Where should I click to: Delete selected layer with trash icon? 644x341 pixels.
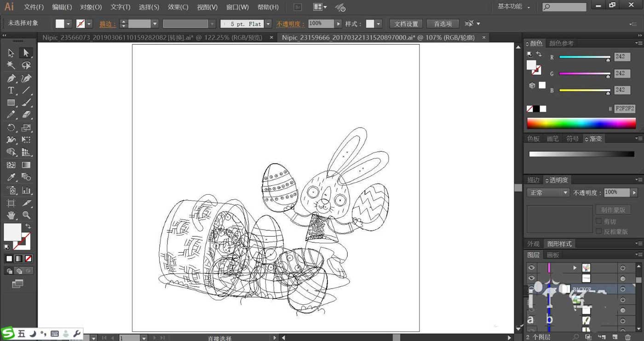pos(627,337)
